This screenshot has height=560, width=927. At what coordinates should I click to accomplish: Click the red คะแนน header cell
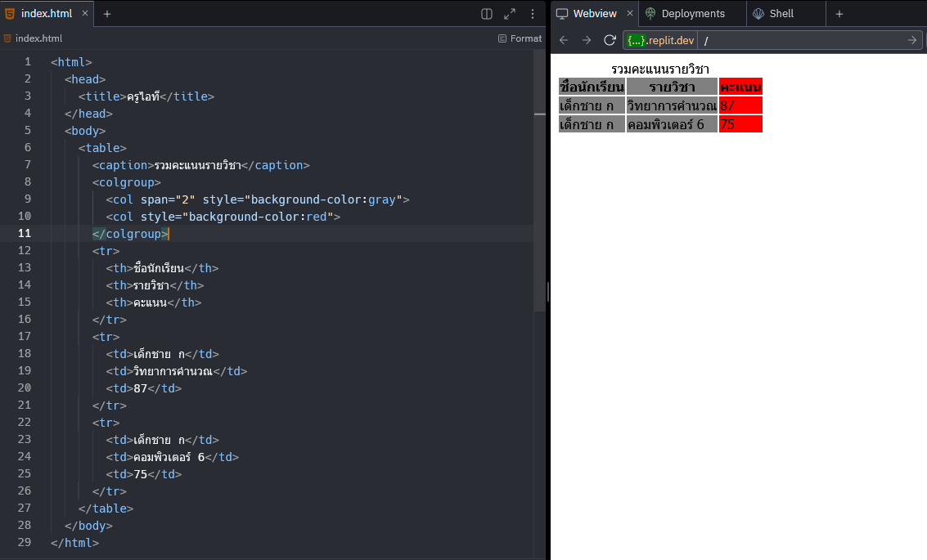pos(740,87)
